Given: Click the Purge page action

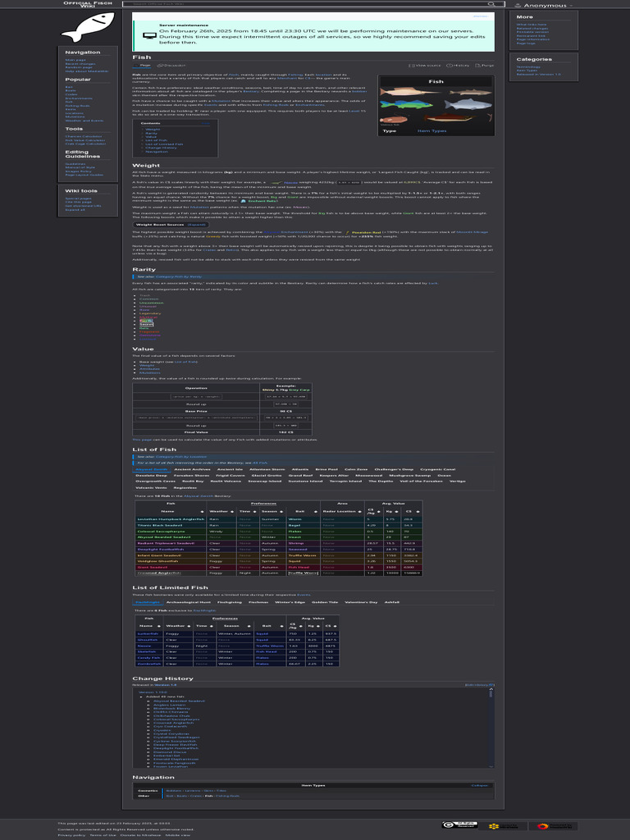Looking at the screenshot, I should pos(486,65).
